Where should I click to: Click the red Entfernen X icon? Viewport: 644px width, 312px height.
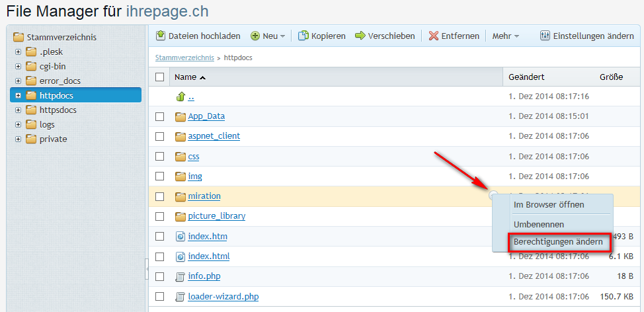tap(434, 36)
